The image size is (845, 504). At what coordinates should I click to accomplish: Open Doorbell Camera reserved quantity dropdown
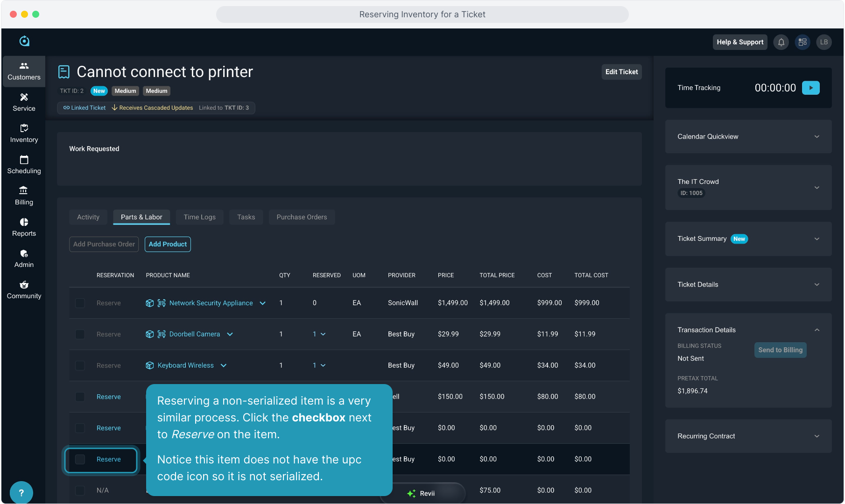tap(319, 334)
